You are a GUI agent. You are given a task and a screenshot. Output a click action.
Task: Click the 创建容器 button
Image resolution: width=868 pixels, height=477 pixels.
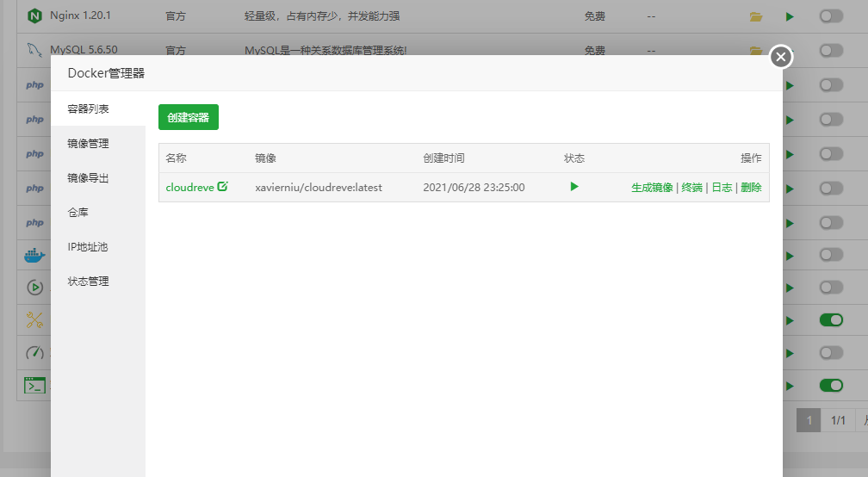point(189,117)
